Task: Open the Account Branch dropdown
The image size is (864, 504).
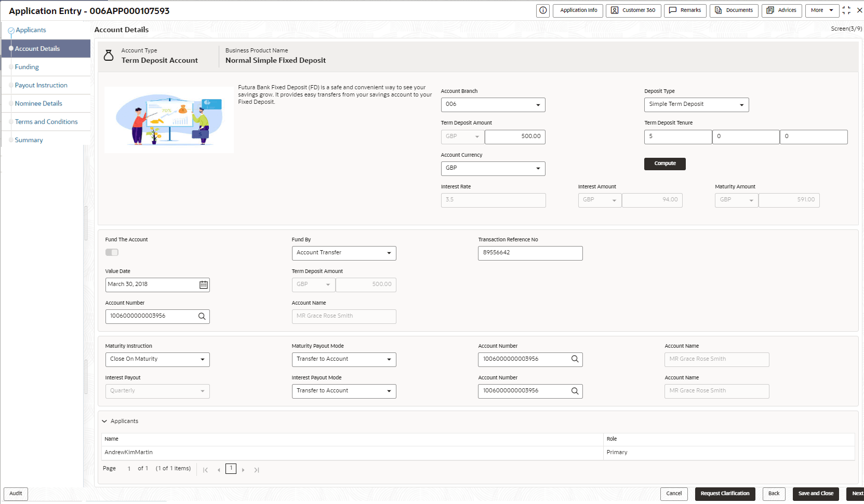Action: coord(493,105)
